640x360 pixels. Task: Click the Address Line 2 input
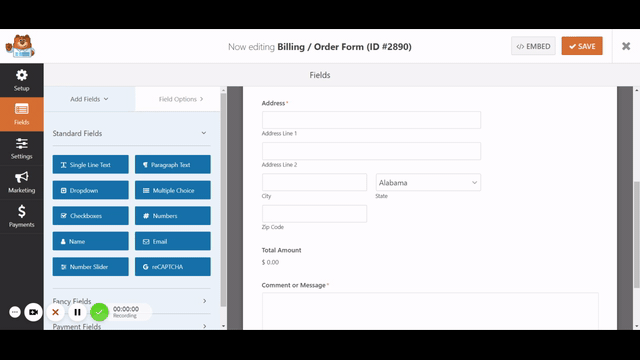pos(371,151)
